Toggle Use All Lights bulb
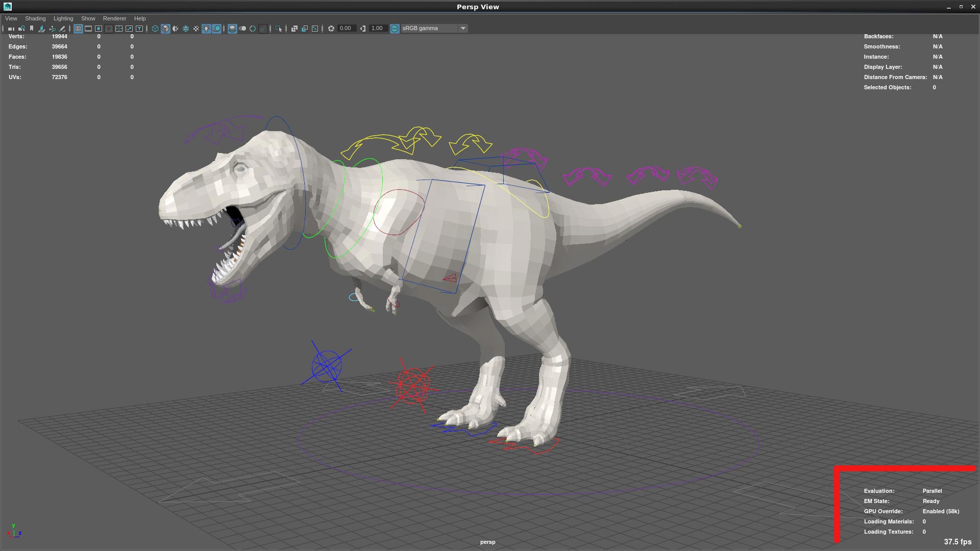 [206, 29]
